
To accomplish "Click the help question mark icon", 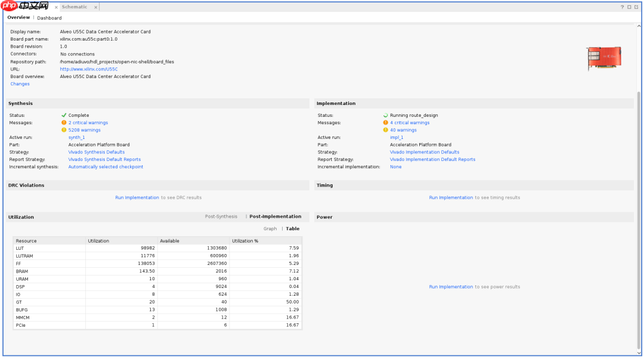I will tap(622, 7).
